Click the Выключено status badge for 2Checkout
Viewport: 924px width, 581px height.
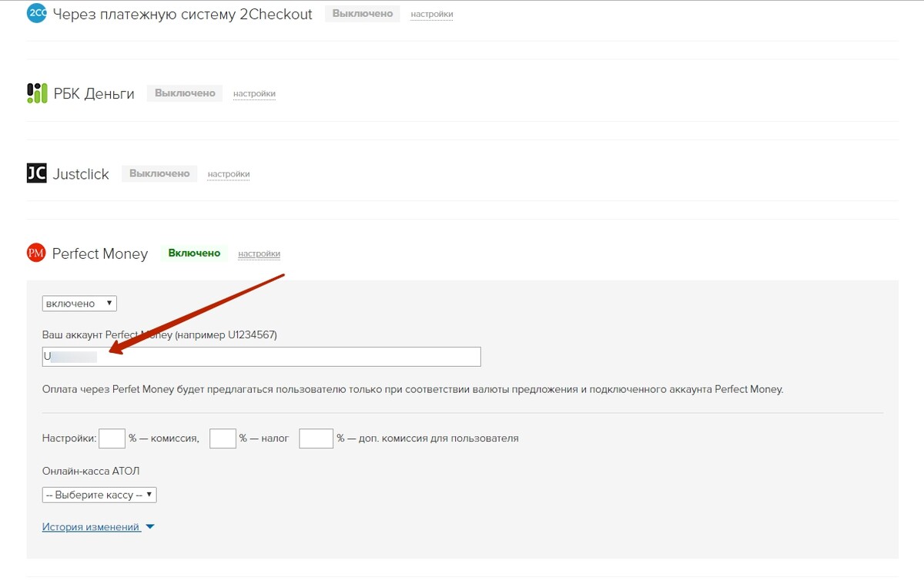363,13
